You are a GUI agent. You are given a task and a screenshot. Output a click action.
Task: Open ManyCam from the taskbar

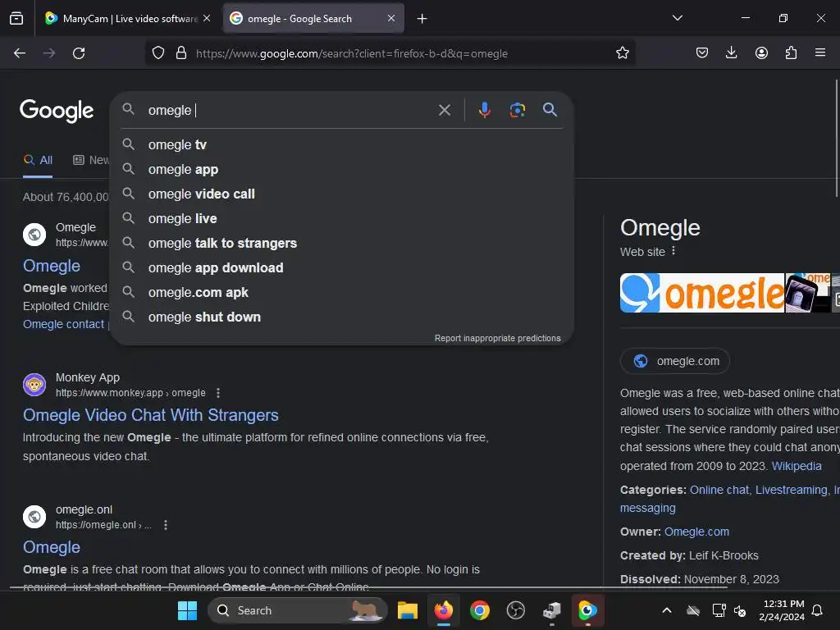tap(587, 610)
